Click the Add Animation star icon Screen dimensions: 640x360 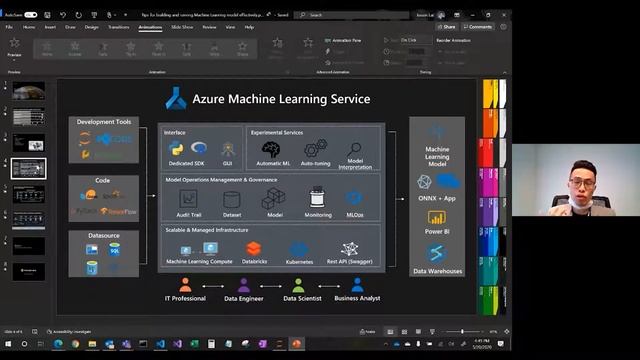pyautogui.click(x=308, y=42)
